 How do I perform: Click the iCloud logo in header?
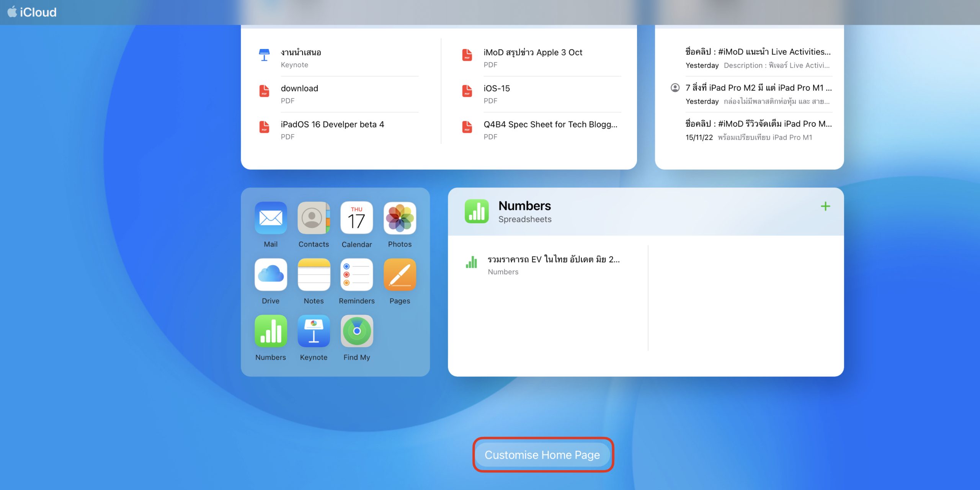pos(32,12)
